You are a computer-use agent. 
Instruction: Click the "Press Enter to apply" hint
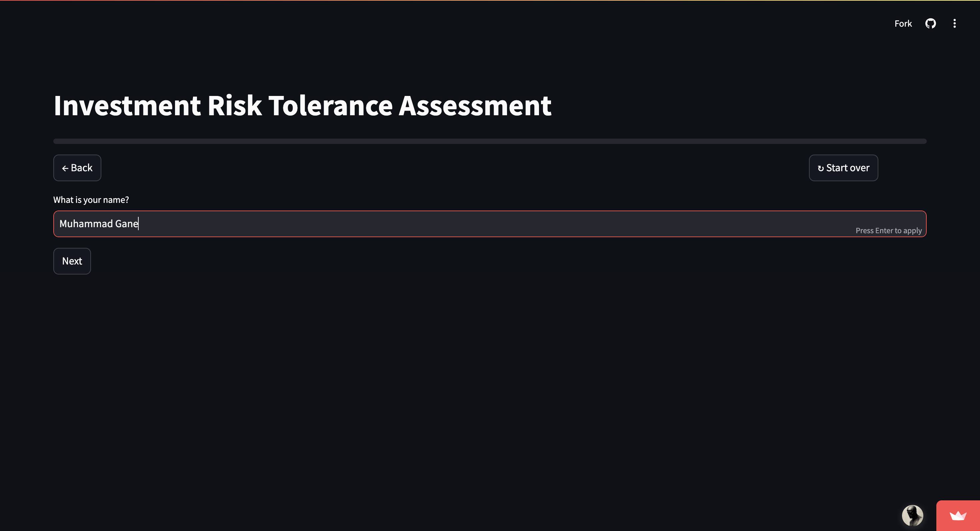888,231
